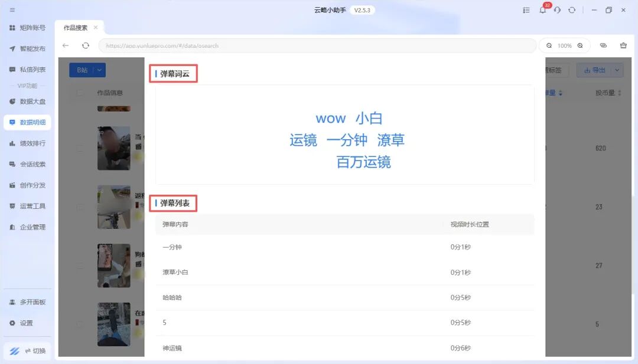Click the URL address bar field
Image resolution: width=638 pixels, height=364 pixels.
(317, 45)
